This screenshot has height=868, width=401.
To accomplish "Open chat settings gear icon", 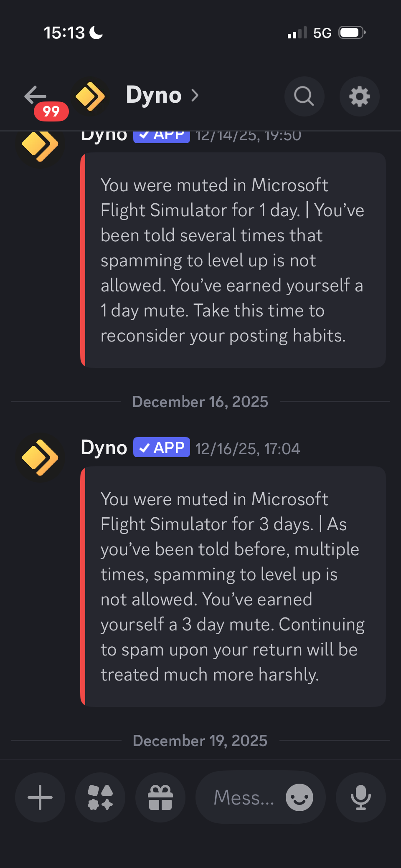I will [359, 96].
